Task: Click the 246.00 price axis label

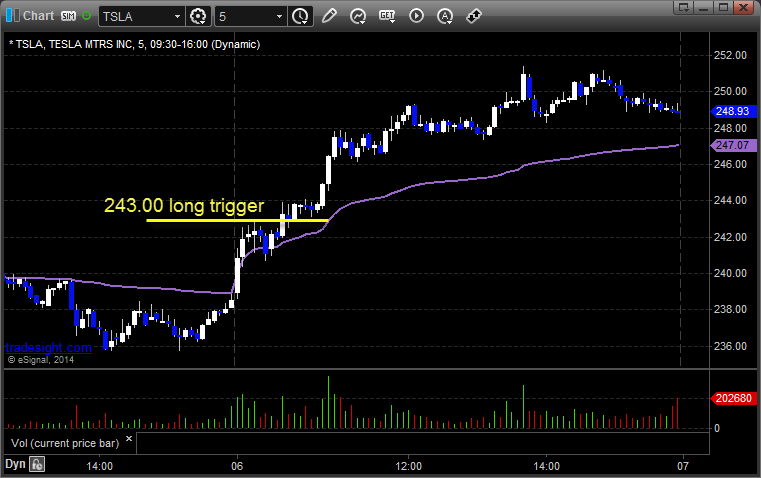Action: click(x=730, y=164)
